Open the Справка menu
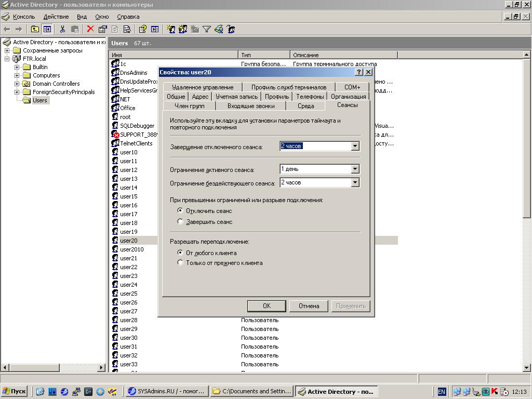Image resolution: width=532 pixels, height=399 pixels. tap(128, 17)
